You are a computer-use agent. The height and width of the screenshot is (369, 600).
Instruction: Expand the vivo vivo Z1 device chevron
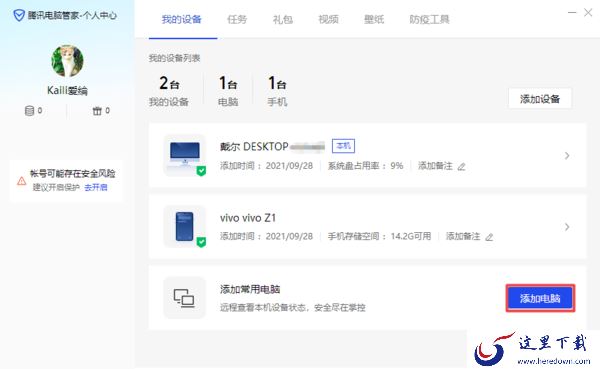(567, 227)
